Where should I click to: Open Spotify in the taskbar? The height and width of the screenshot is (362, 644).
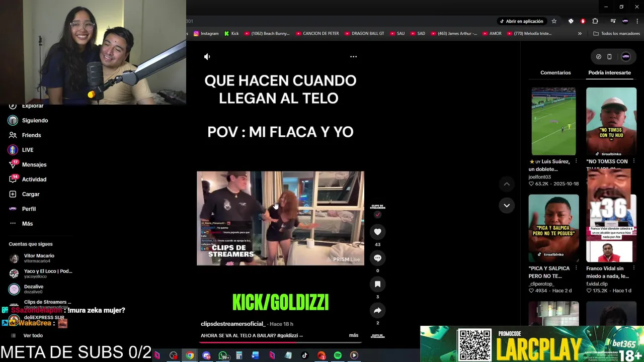click(x=338, y=355)
